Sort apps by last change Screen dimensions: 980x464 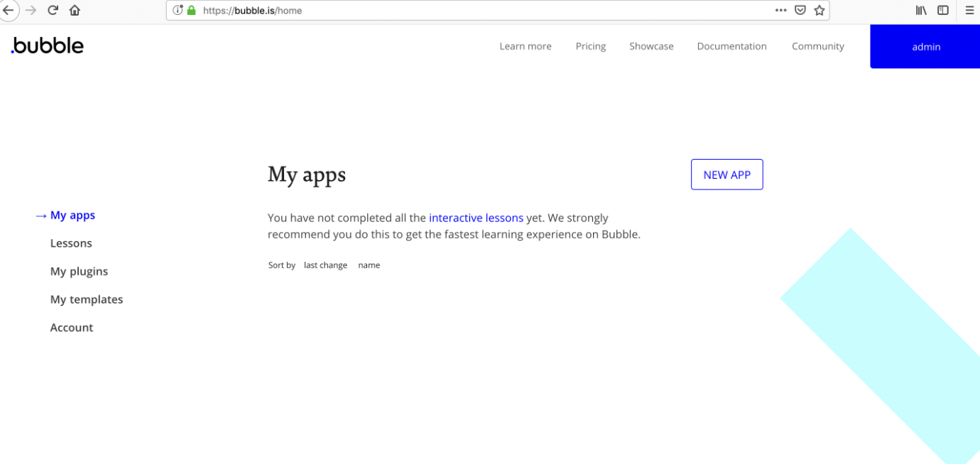click(x=325, y=265)
